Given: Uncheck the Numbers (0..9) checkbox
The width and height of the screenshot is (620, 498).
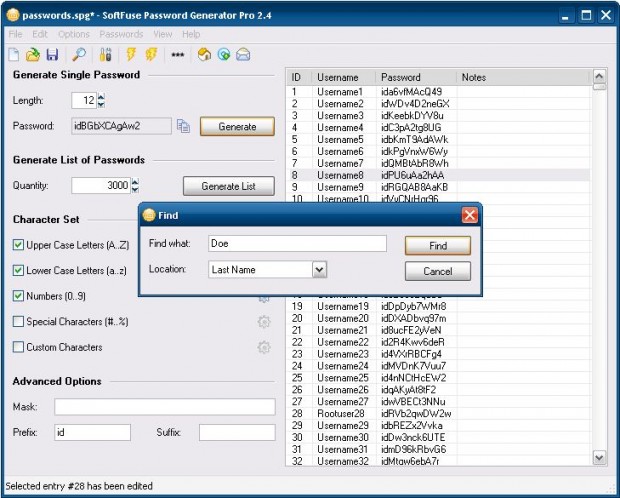Looking at the screenshot, I should coord(18,296).
